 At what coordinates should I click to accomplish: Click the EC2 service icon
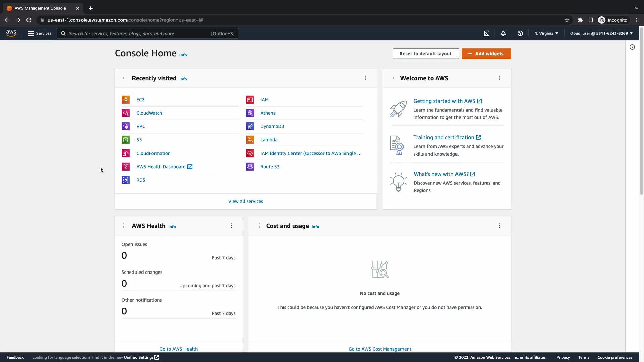[x=126, y=100]
